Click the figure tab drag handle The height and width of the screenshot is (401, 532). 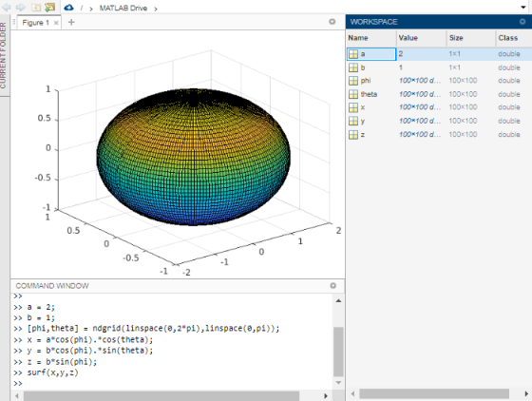[x=14, y=23]
